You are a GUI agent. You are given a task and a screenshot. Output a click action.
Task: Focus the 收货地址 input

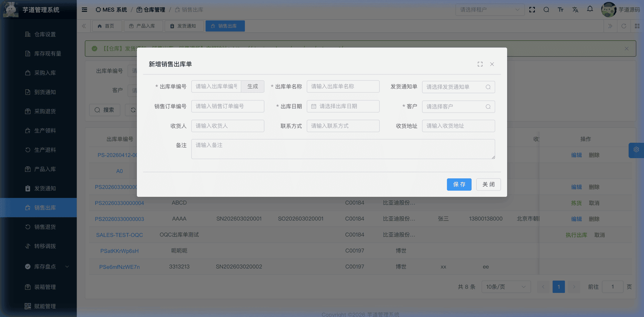coord(458,126)
